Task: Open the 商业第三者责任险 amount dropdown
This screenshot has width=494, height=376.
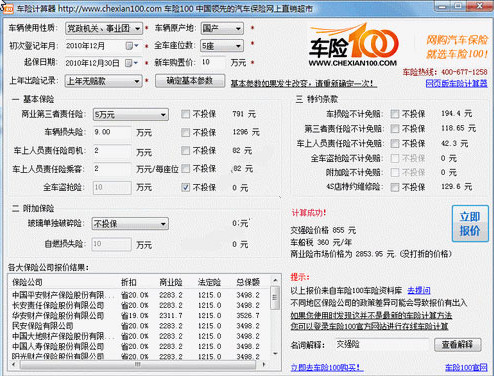Action: [x=131, y=115]
